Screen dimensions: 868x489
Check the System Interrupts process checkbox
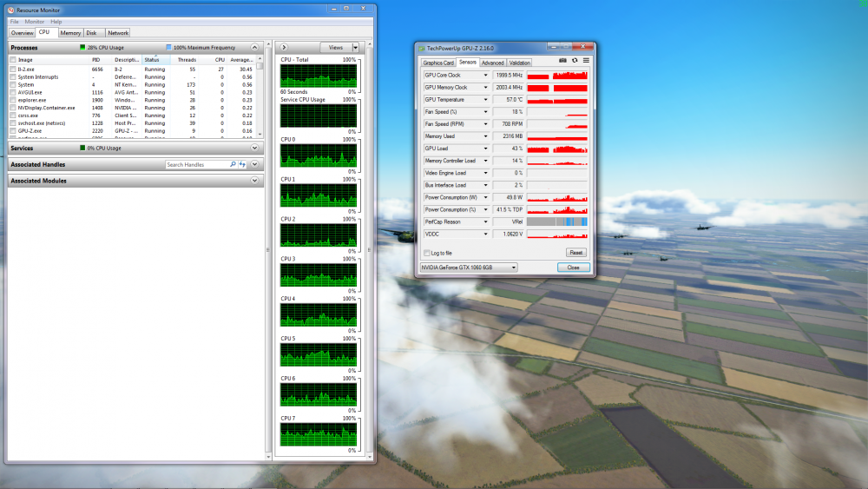point(13,77)
